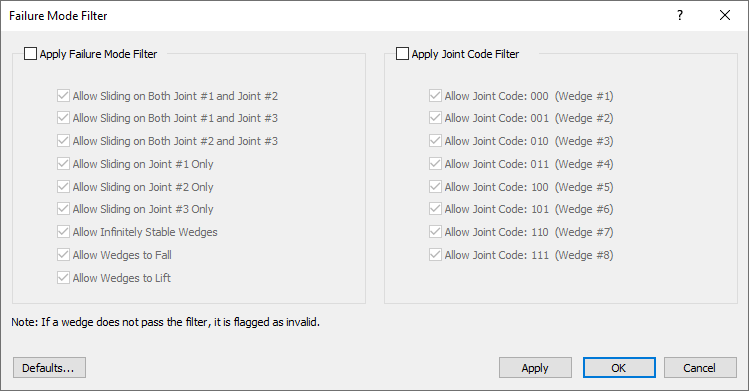749x391 pixels.
Task: Toggle Allow Sliding on Joint #1 Only
Action: (x=64, y=164)
